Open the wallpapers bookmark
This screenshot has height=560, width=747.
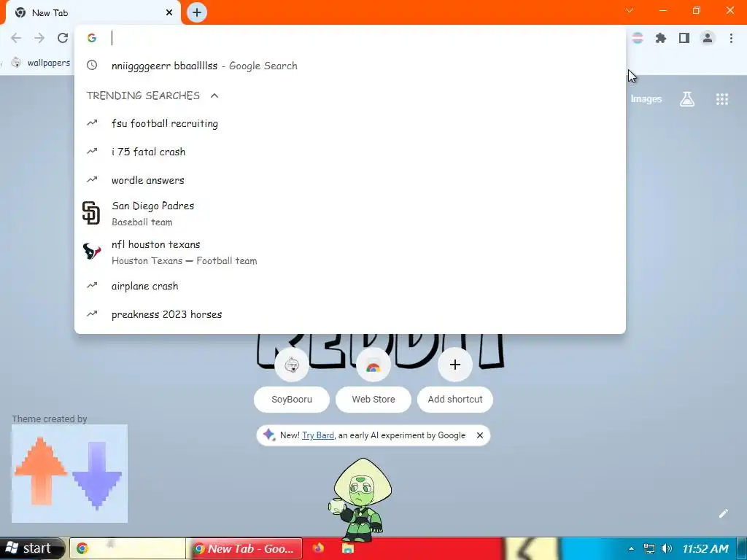(41, 63)
